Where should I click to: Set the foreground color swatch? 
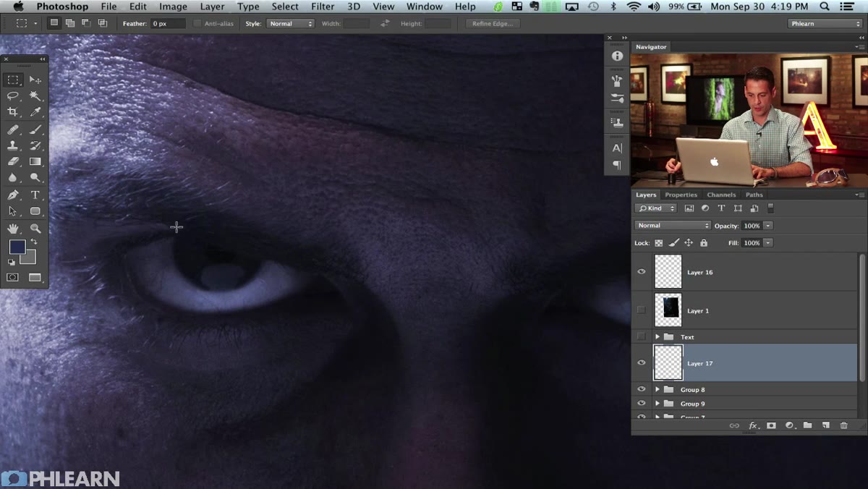click(x=17, y=247)
